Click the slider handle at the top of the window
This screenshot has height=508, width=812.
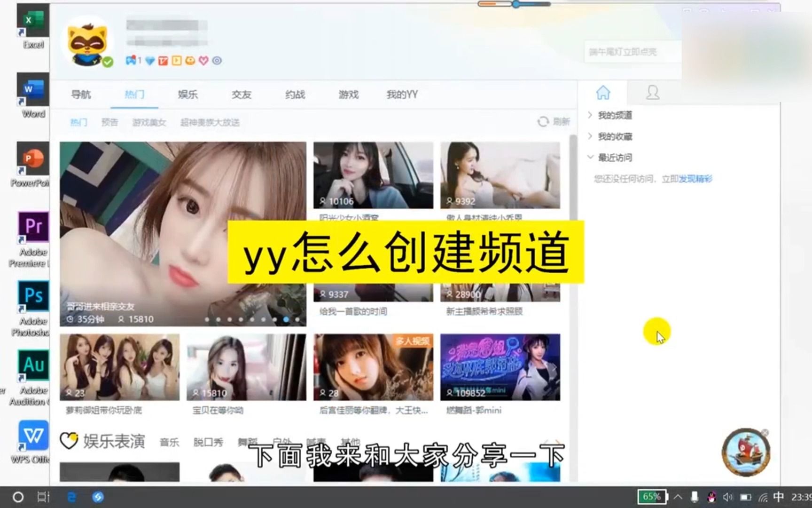point(516,4)
